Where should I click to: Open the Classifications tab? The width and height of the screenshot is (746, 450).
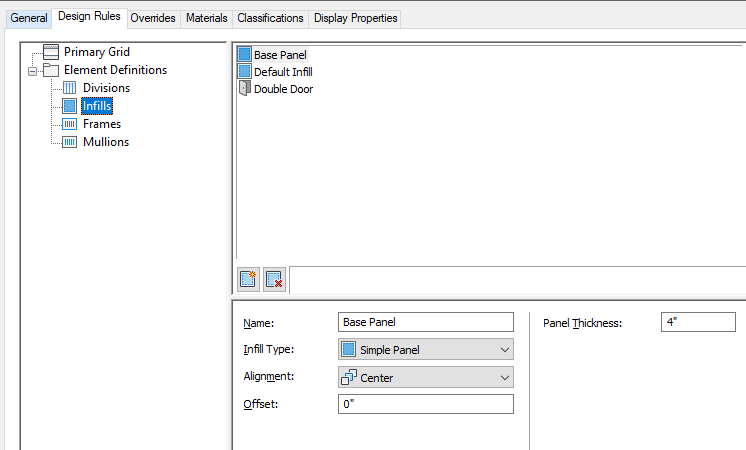(270, 18)
